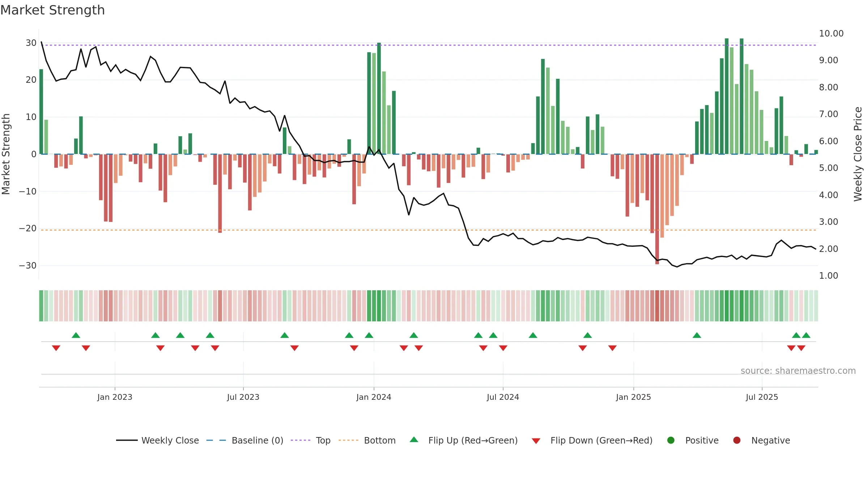Toggle the Top legend entry

click(311, 440)
